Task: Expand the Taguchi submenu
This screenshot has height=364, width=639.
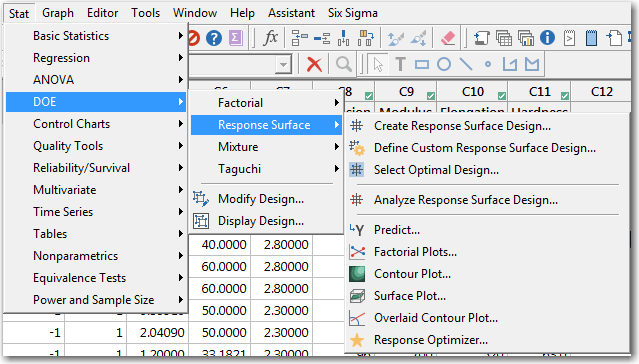Action: [266, 169]
